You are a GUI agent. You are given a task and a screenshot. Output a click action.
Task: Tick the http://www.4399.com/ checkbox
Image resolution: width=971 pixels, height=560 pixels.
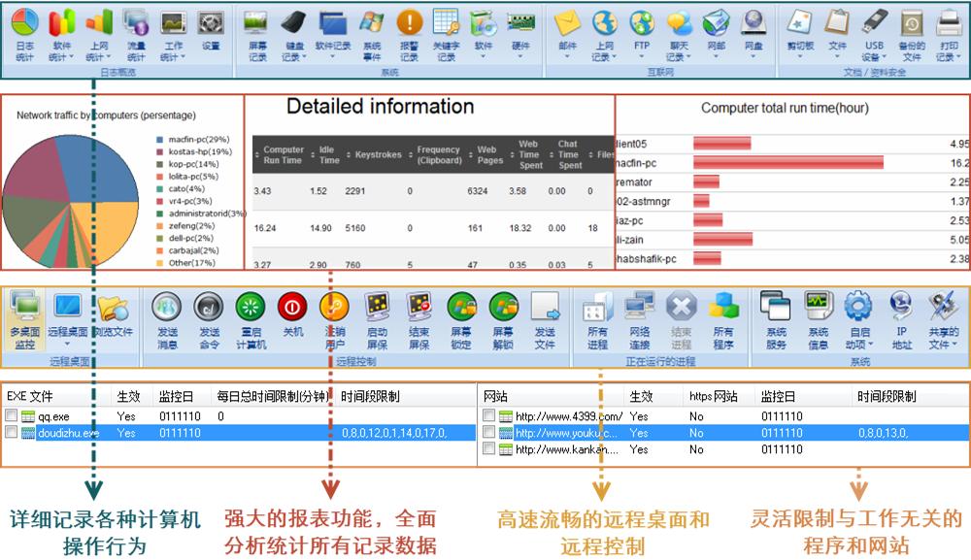488,415
